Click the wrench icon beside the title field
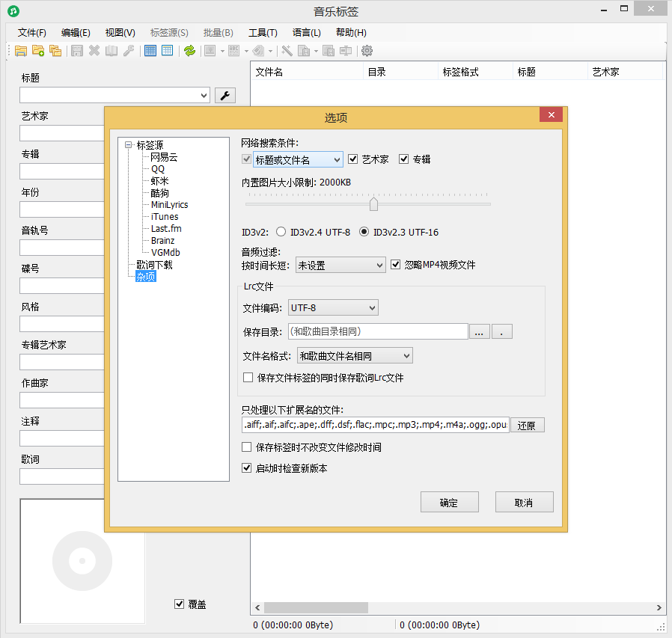The image size is (672, 638). (225, 95)
